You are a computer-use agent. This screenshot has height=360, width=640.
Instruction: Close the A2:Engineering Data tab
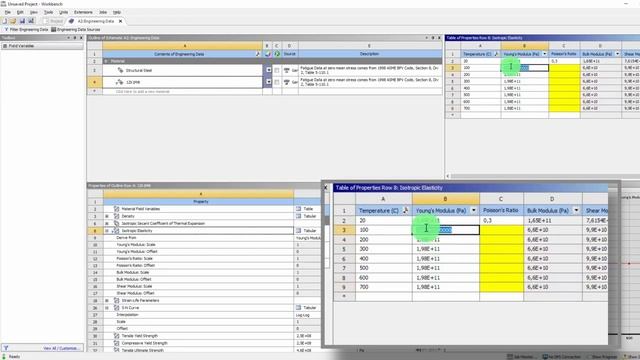pos(120,21)
